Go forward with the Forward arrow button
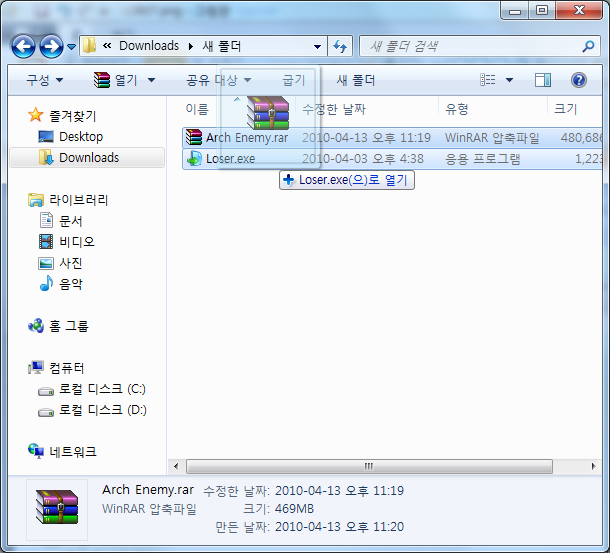Viewport: 610px width, 553px height. coord(51,47)
